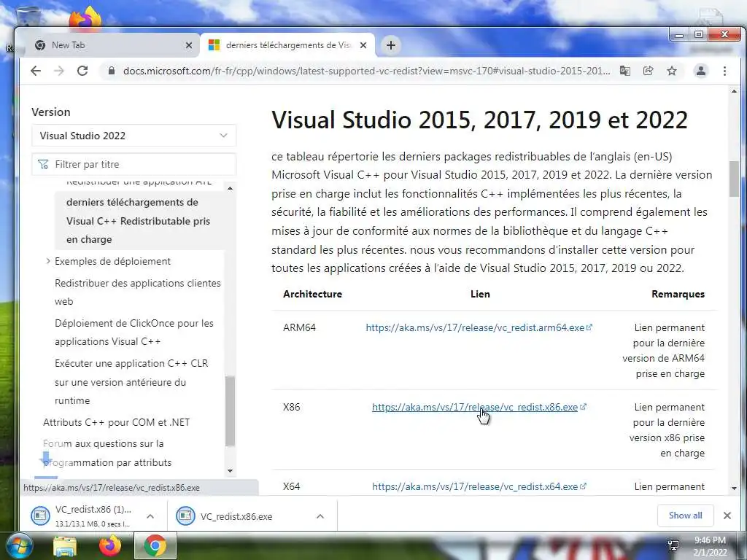Open the Chrome profile avatar
This screenshot has width=747, height=560.
701,71
